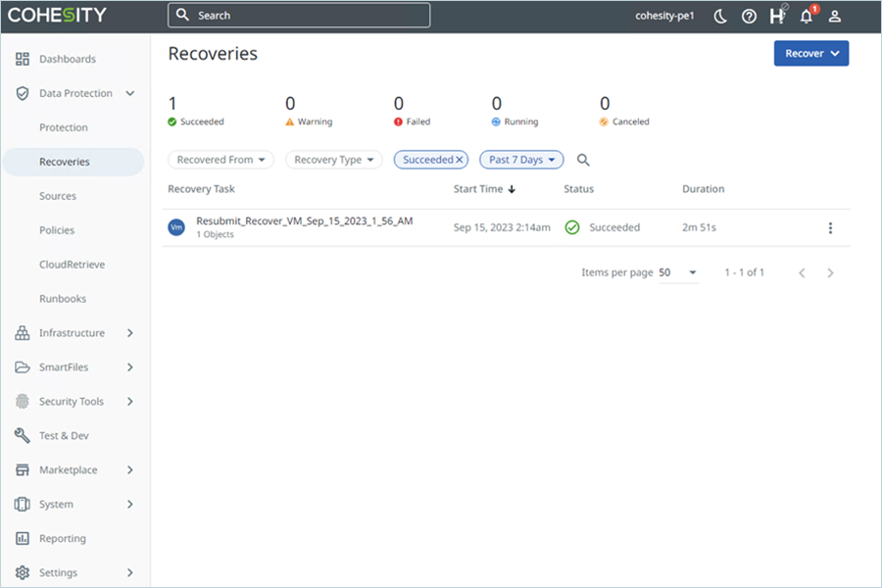Go to previous page arrow

pos(802,273)
